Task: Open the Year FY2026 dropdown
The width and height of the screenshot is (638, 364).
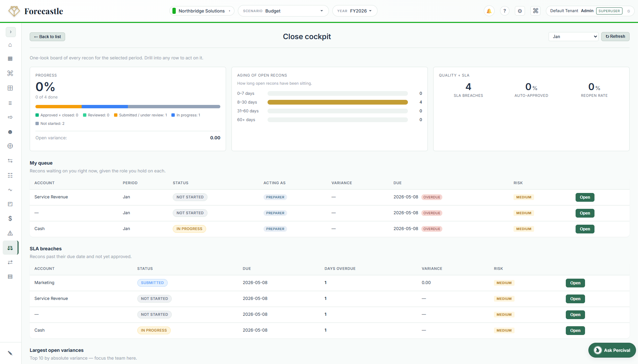Action: click(x=355, y=11)
